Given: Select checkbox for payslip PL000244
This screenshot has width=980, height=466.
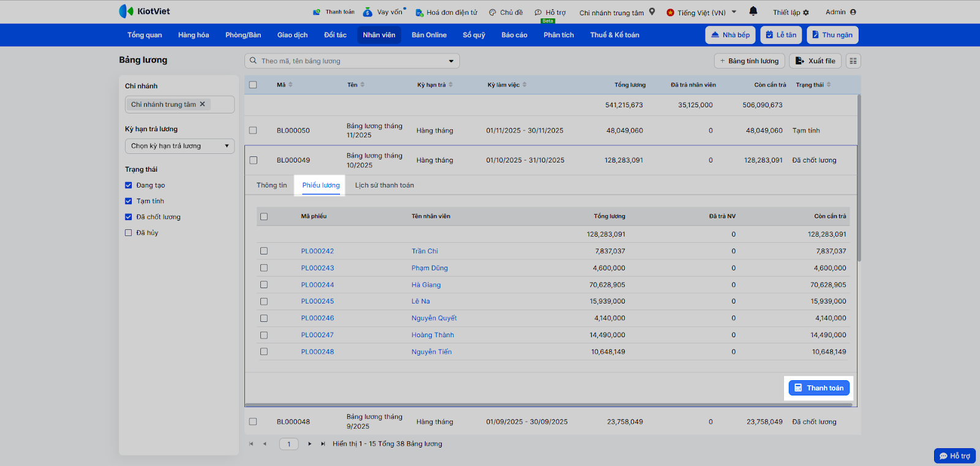Looking at the screenshot, I should coord(264,285).
